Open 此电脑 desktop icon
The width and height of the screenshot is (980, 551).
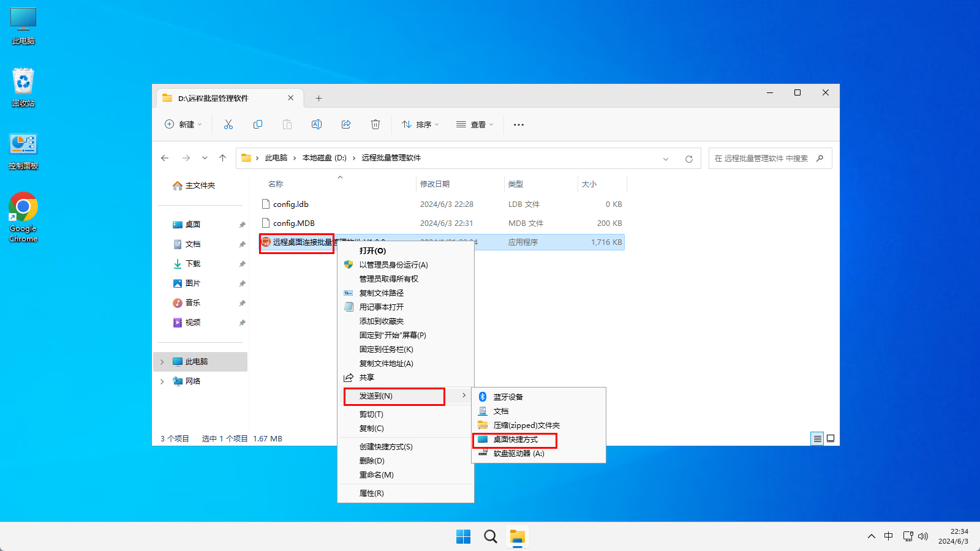[23, 26]
